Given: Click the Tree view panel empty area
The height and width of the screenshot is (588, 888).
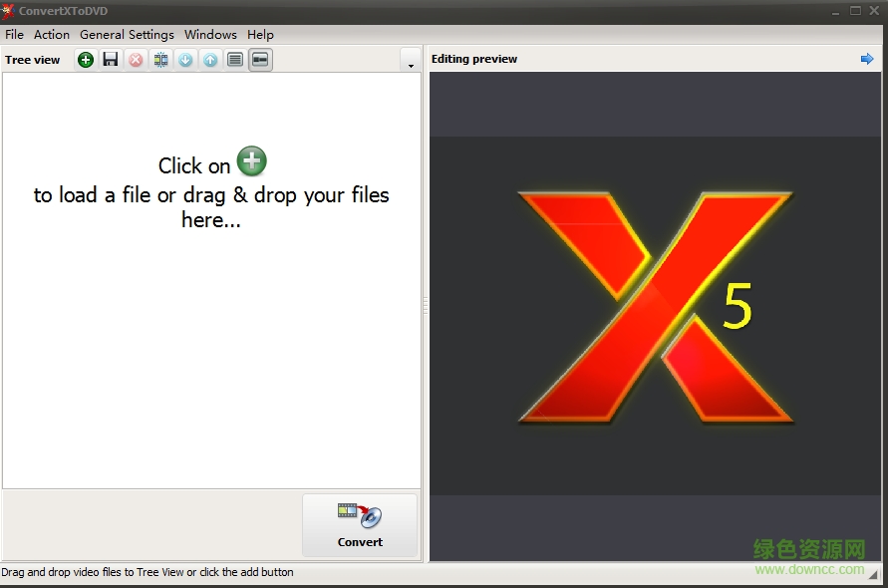Looking at the screenshot, I should coord(211,379).
